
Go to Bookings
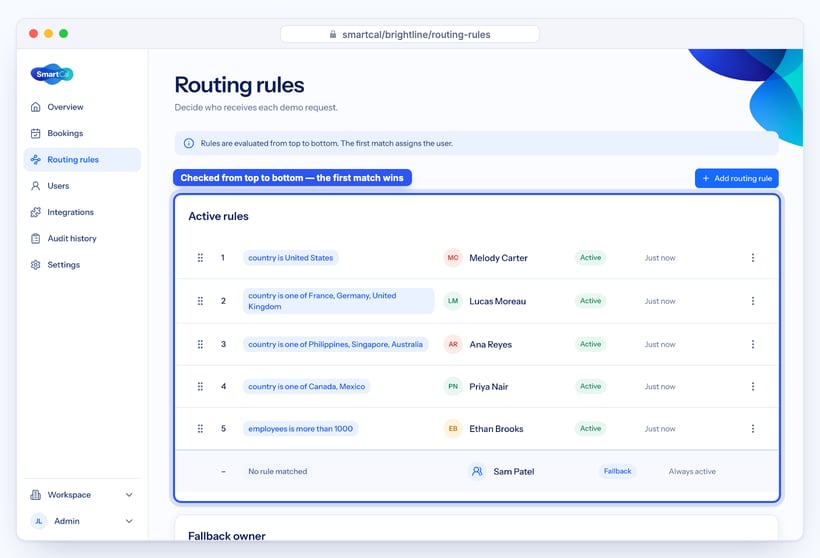[x=82, y=133]
